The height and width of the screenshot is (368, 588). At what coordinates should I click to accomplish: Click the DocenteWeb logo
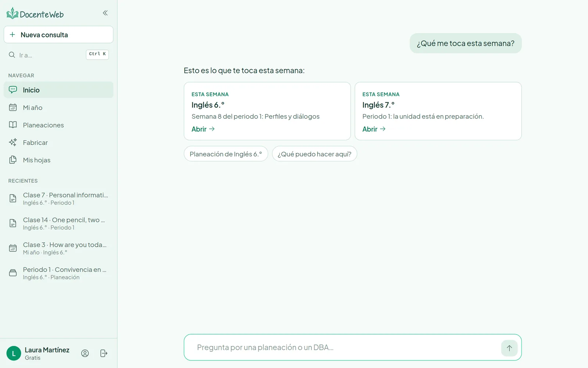click(x=35, y=14)
